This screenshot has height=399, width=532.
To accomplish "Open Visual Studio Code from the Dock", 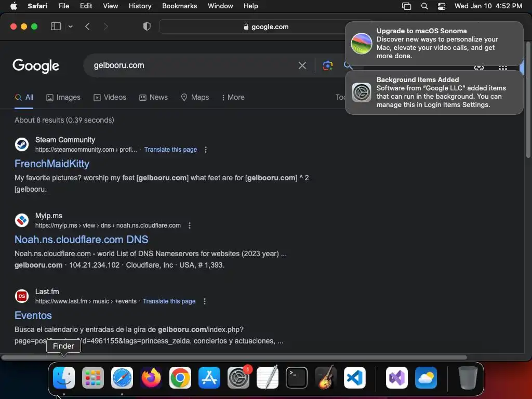I will point(354,377).
